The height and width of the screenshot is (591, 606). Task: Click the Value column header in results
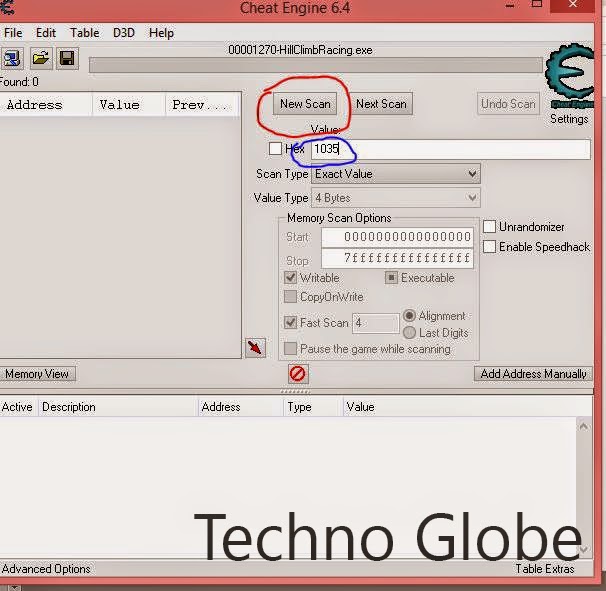(x=129, y=105)
